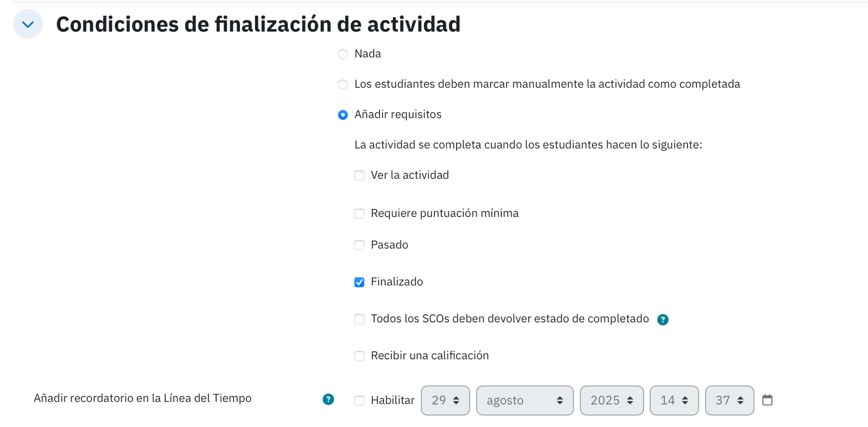This screenshot has height=427, width=868.
Task: Tick Requiere puntuación mínima checkbox
Action: [x=359, y=214]
